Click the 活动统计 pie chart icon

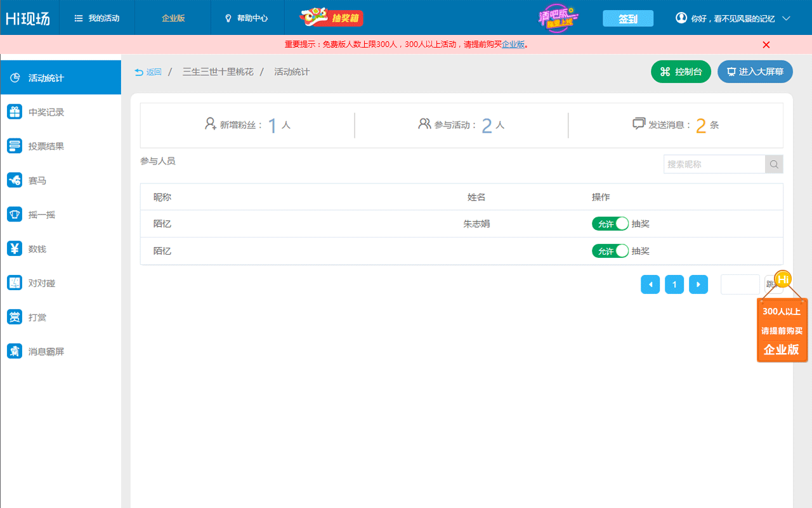15,78
